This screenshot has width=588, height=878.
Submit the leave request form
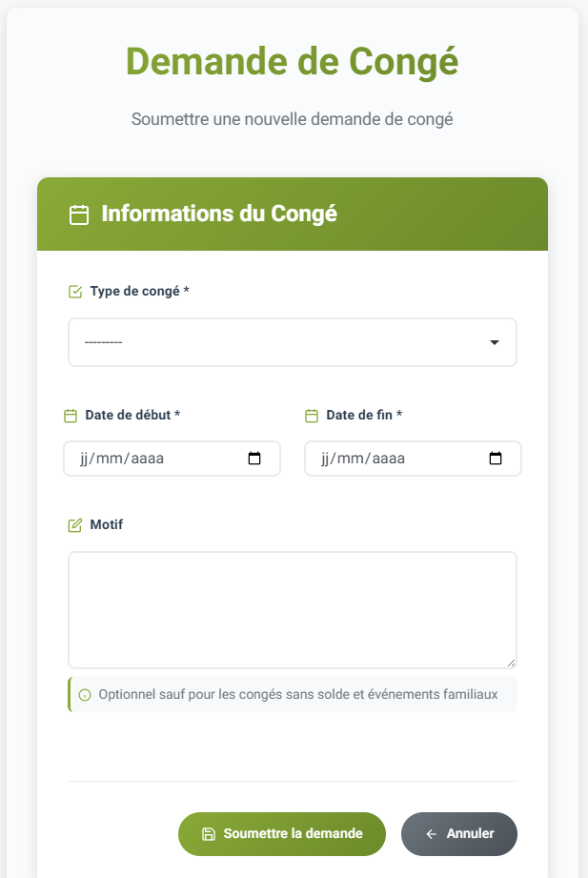click(281, 833)
